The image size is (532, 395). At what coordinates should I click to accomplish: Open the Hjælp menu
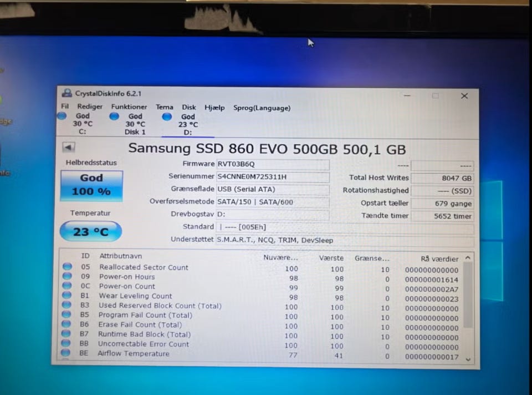tap(214, 108)
